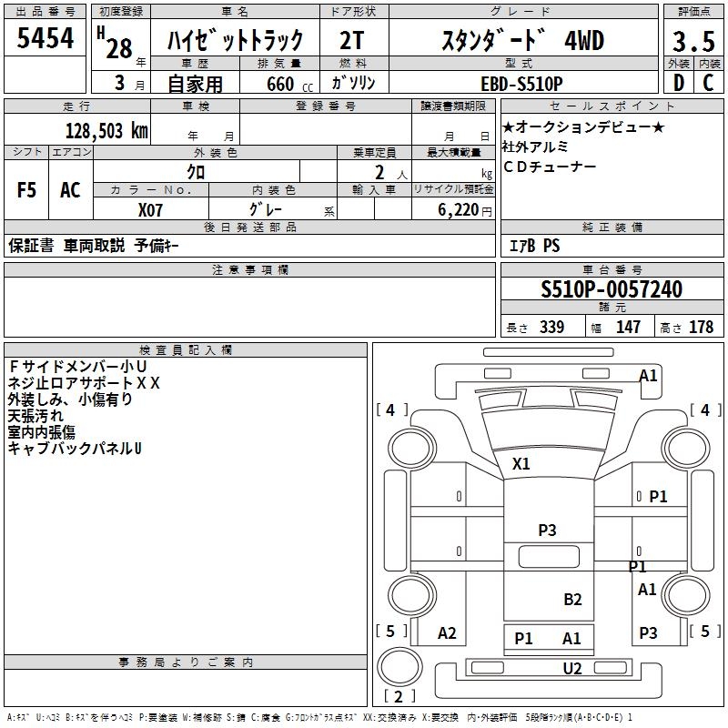Select the A2 damage marker
The width and height of the screenshot is (728, 728).
pos(447,633)
